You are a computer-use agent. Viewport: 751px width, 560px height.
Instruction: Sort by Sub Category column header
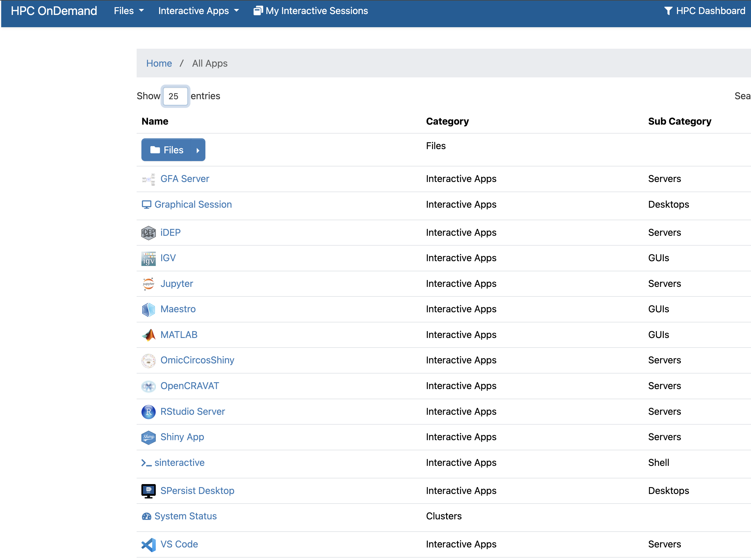click(x=680, y=122)
